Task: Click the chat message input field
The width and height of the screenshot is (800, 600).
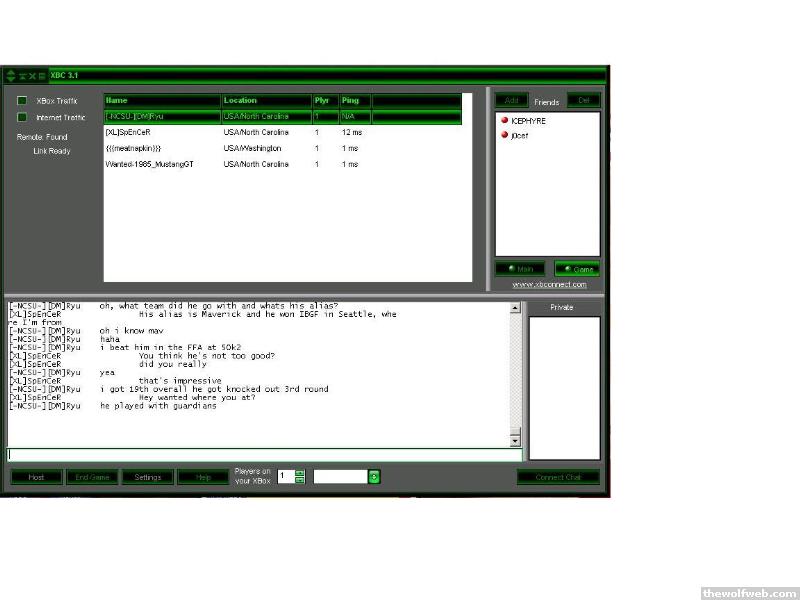Action: tap(264, 455)
